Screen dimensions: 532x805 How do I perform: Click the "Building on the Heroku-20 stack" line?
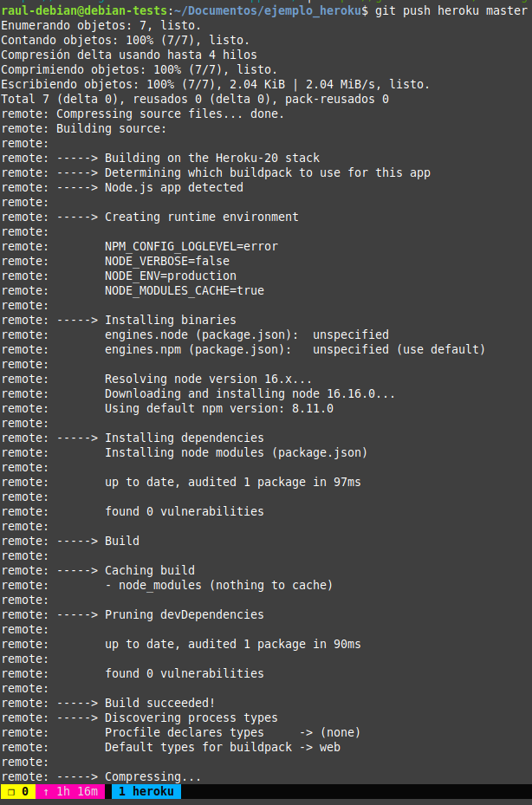pyautogui.click(x=211, y=158)
